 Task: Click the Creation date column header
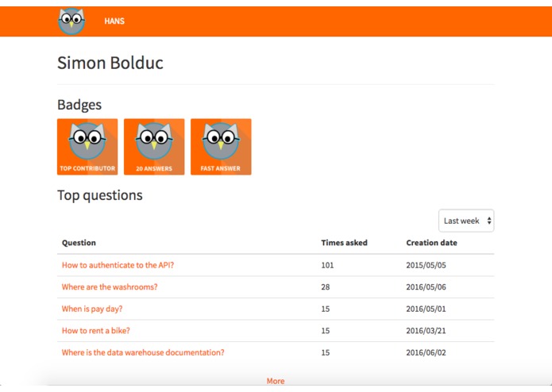pyautogui.click(x=431, y=243)
